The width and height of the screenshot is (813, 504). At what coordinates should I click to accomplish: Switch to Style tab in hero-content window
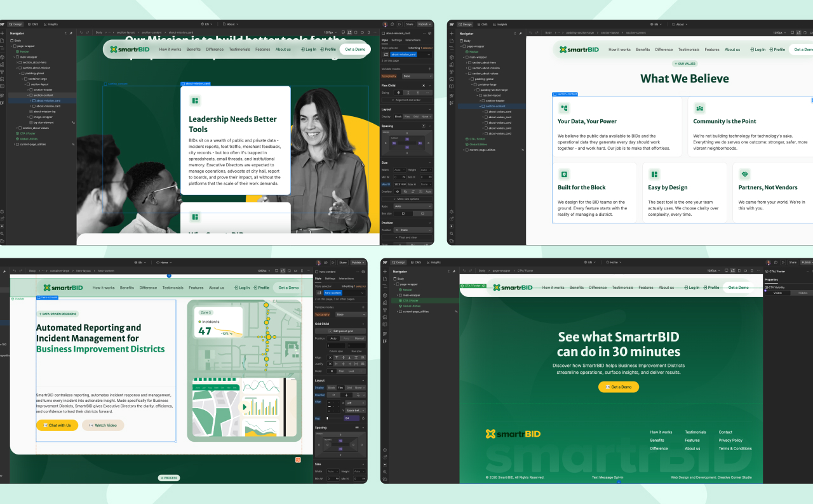tap(318, 278)
